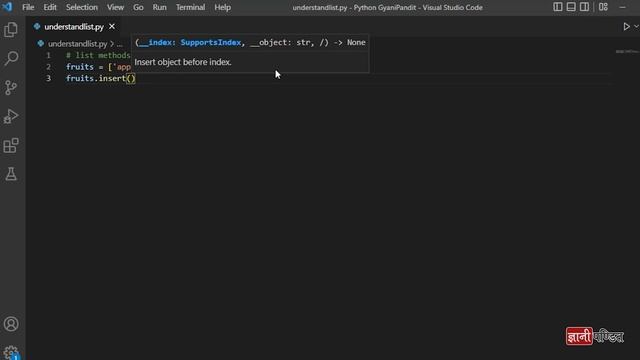Open the View menu
Viewport: 640px width, 360px height.
[x=116, y=7]
